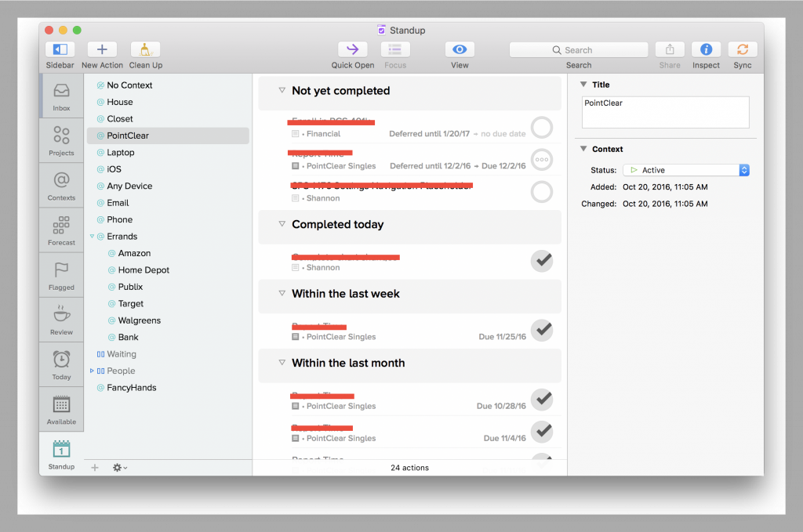Click the Sync toolbar icon
Screen dimensions: 803x532
pos(742,50)
